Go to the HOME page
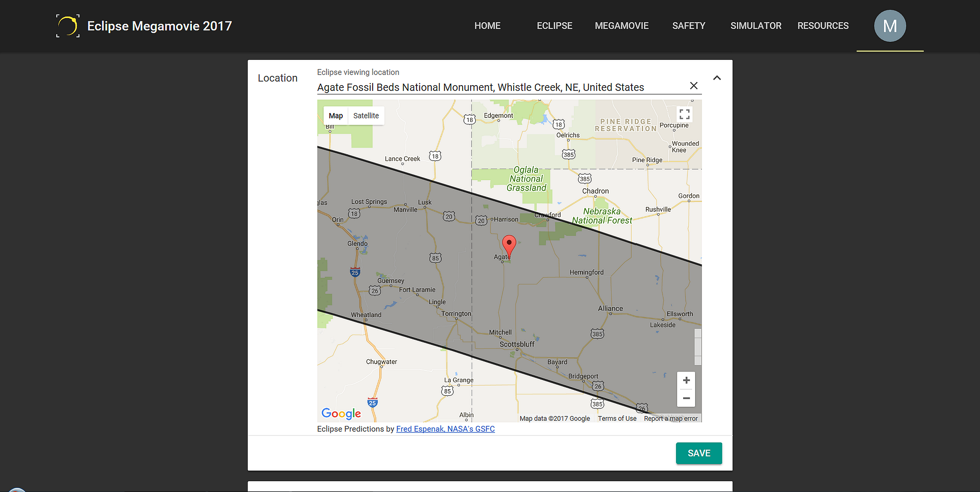The image size is (980, 492). [487, 26]
